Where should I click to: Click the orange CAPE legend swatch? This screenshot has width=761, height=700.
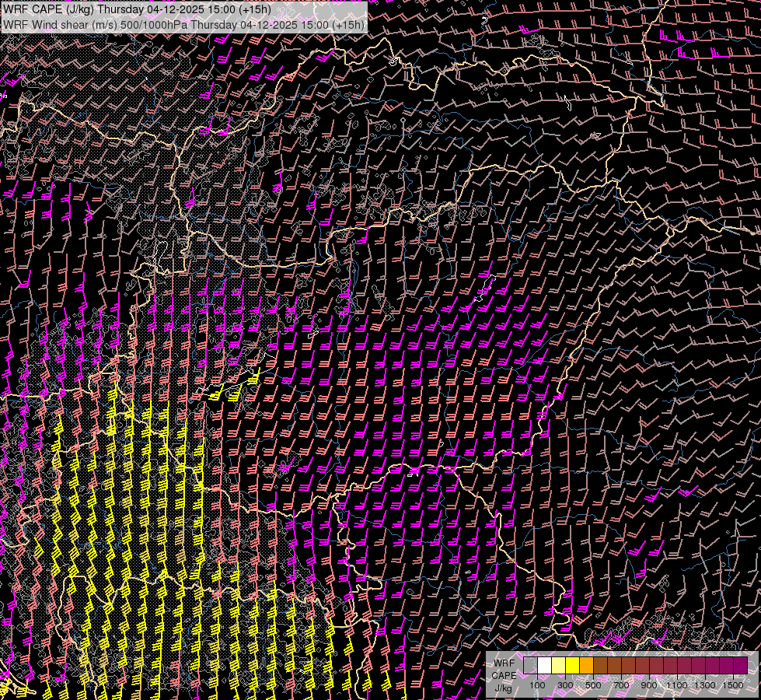586,665
